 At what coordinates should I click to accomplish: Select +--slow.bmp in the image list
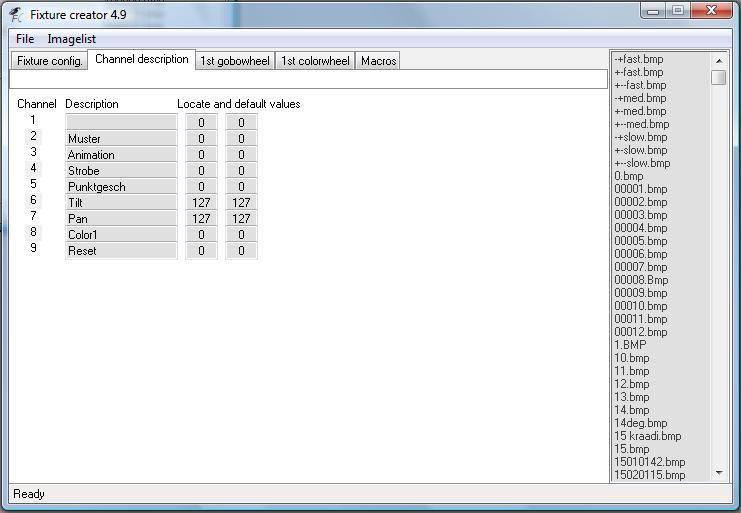[x=642, y=163]
